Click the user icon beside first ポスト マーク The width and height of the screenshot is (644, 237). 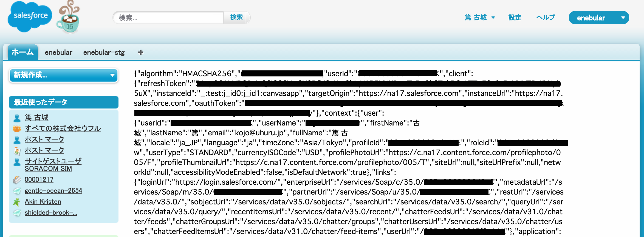[x=17, y=140]
